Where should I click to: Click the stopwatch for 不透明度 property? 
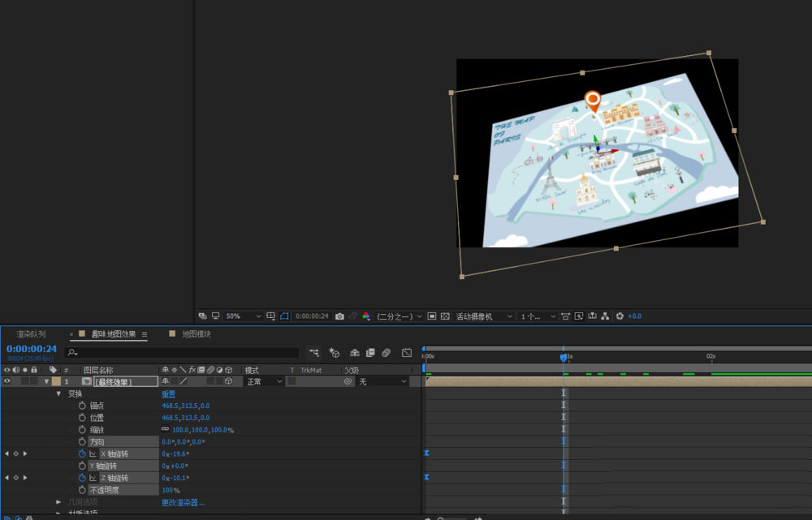tap(82, 491)
